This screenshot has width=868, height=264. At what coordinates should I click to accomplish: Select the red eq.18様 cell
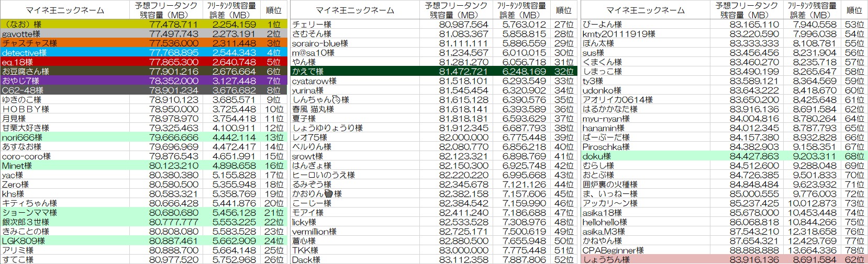tap(65, 62)
